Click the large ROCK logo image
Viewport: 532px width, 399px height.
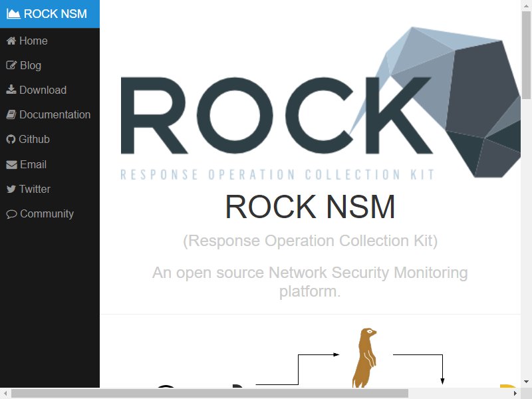click(x=321, y=102)
